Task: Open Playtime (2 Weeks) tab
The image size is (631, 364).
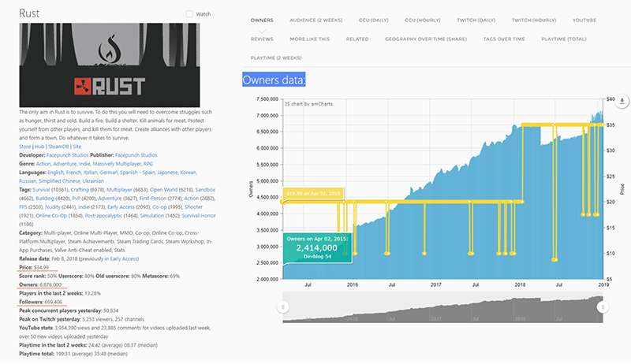Action: tap(276, 58)
